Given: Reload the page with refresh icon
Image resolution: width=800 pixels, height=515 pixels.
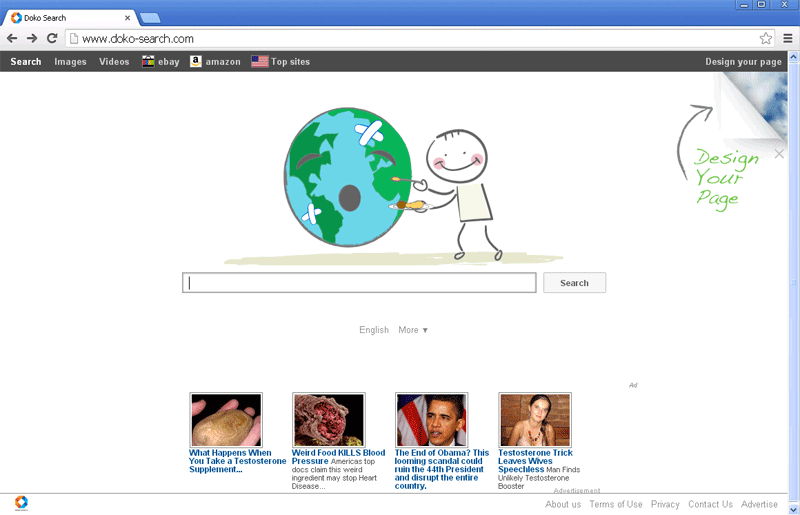Looking at the screenshot, I should pyautogui.click(x=52, y=38).
